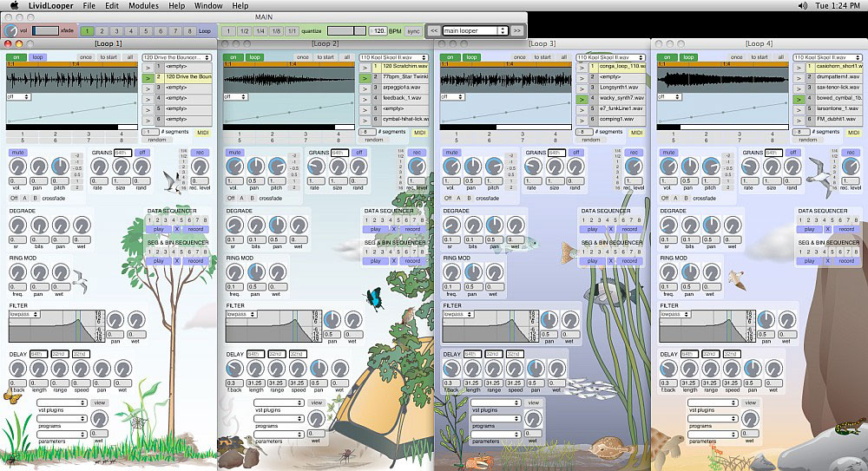
Task: Click the X button in Loop 3 Data Sequencer
Action: (609, 229)
